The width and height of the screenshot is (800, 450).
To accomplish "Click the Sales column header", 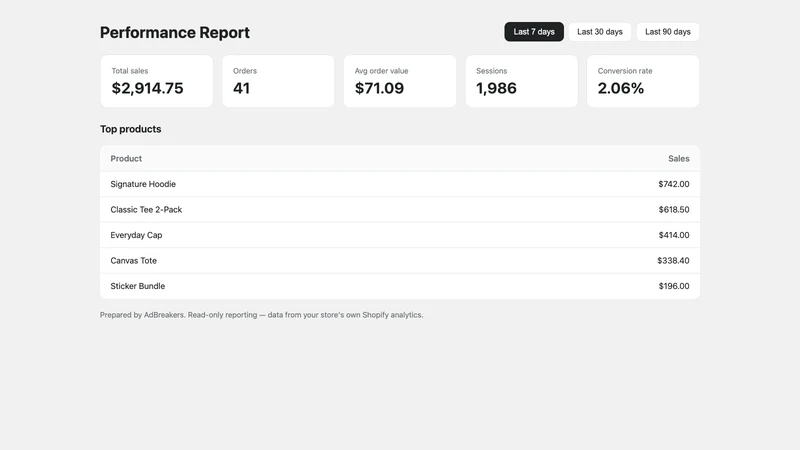I will 679,159.
